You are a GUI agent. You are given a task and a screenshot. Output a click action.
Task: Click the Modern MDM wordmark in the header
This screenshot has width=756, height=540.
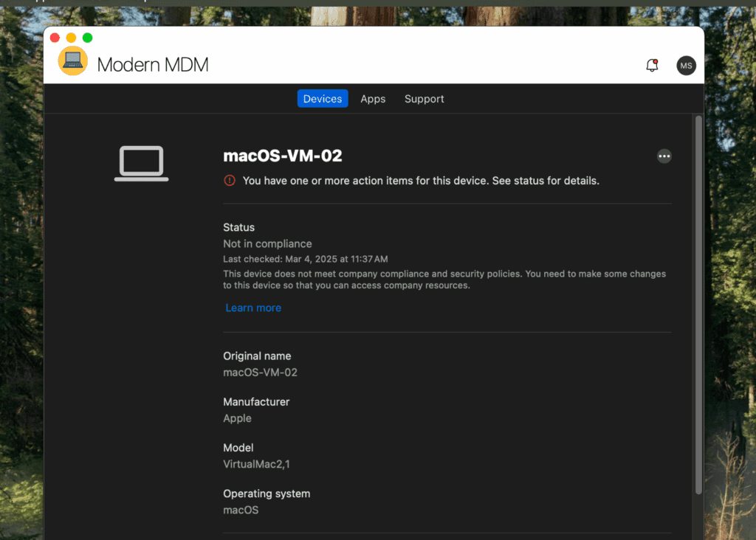[x=153, y=64]
